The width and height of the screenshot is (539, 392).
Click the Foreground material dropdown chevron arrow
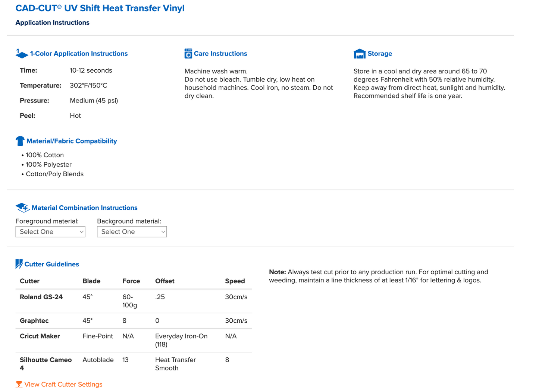pyautogui.click(x=82, y=232)
